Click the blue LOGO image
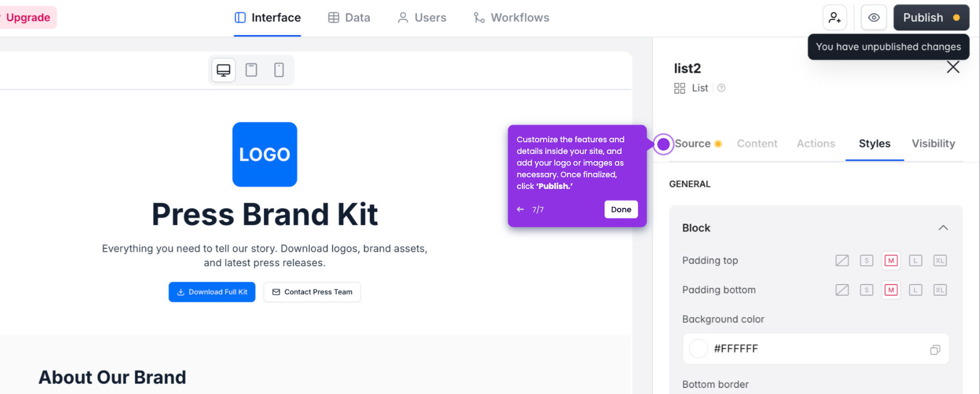This screenshot has height=394, width=980. point(265,154)
